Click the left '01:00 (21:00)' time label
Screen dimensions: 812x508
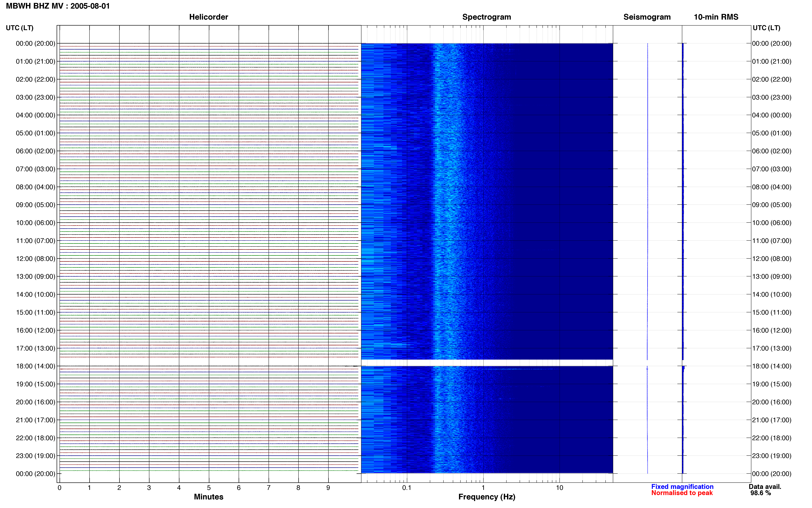coord(36,61)
